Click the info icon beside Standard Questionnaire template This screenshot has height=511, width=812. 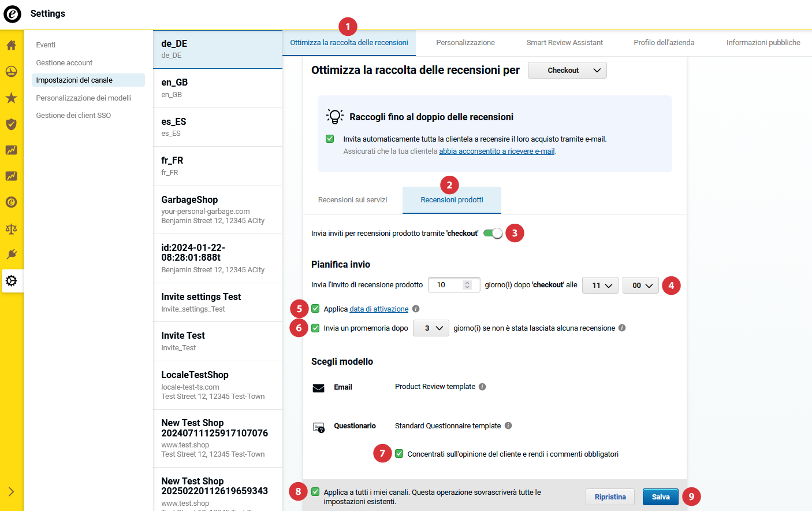tap(508, 425)
